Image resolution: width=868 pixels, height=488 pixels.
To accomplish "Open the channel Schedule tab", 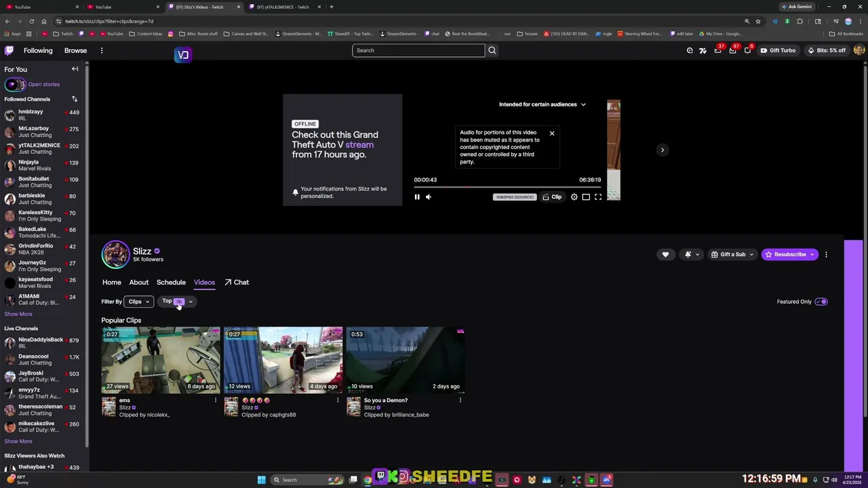I will coord(171,283).
